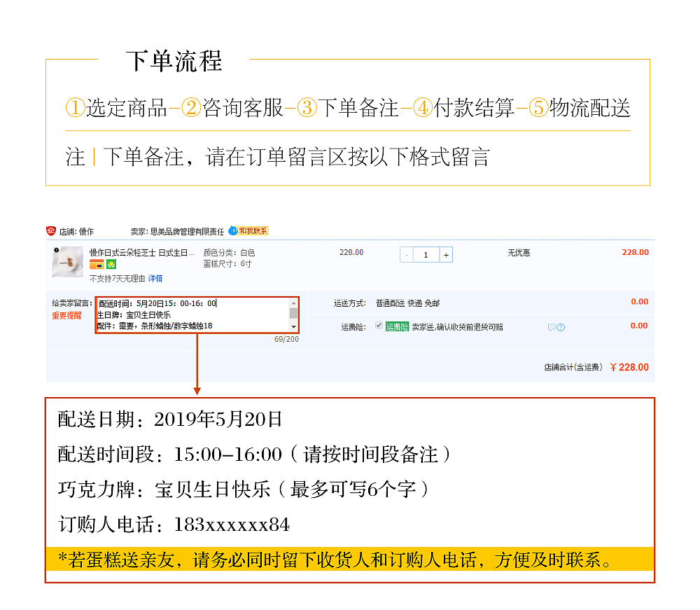Open the 详情 details link
The width and height of the screenshot is (700, 610).
pos(155,279)
